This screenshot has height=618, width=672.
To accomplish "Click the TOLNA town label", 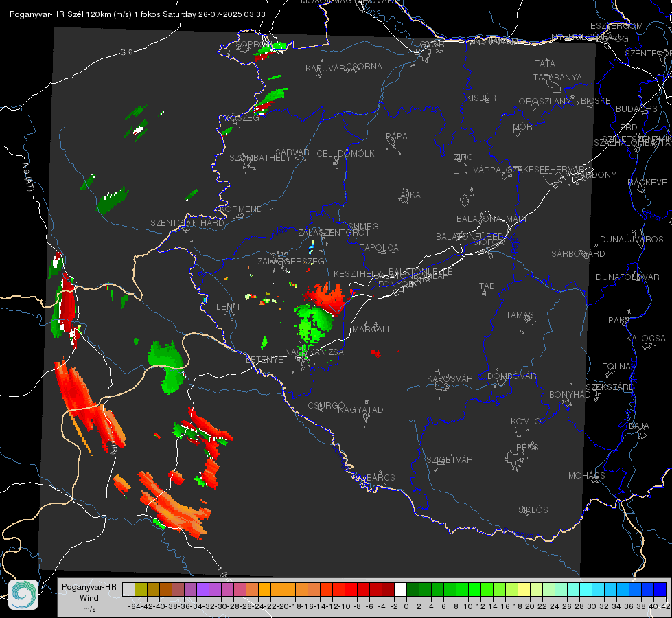I will coord(616,367).
